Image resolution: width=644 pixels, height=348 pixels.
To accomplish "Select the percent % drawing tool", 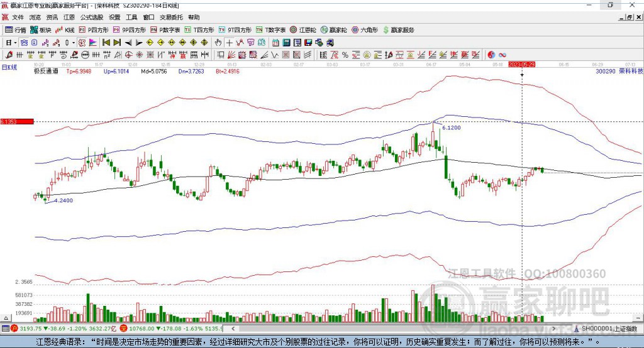I will point(345,55).
